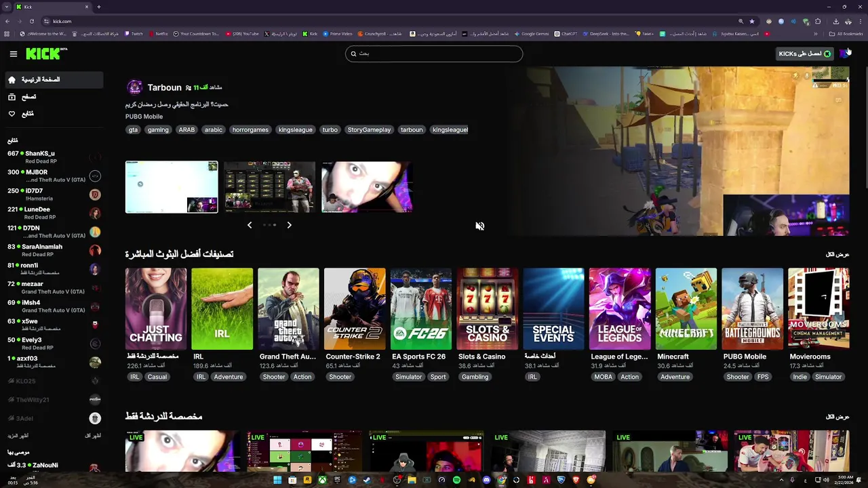Screen dimensions: 868x488
Task: Open All Bookmarks folder
Action: tap(846, 34)
